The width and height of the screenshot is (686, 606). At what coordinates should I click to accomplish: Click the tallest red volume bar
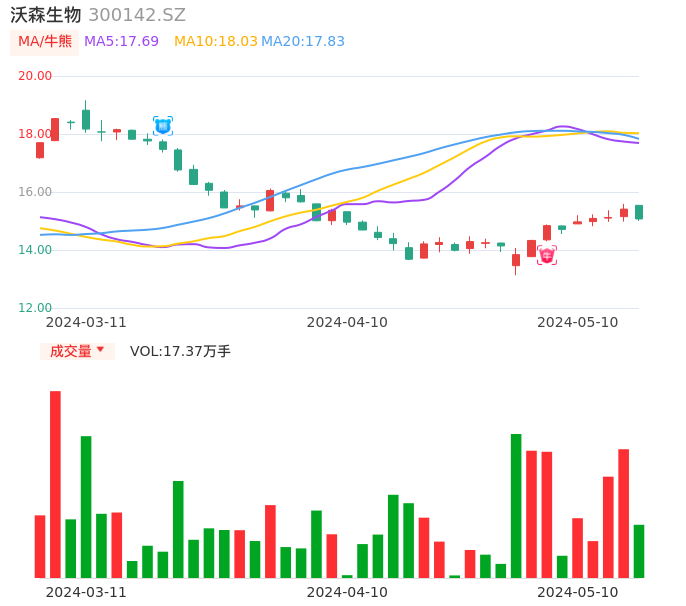pyautogui.click(x=55, y=484)
